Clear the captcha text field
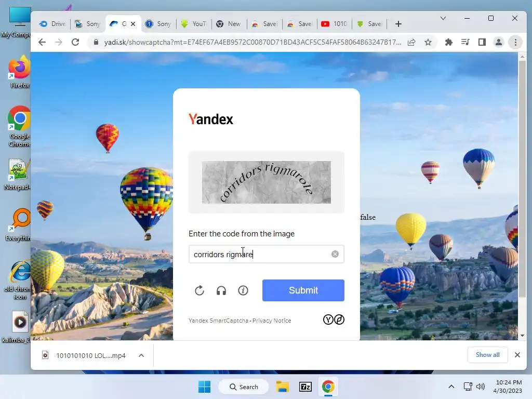Image resolution: width=532 pixels, height=399 pixels. click(x=335, y=254)
